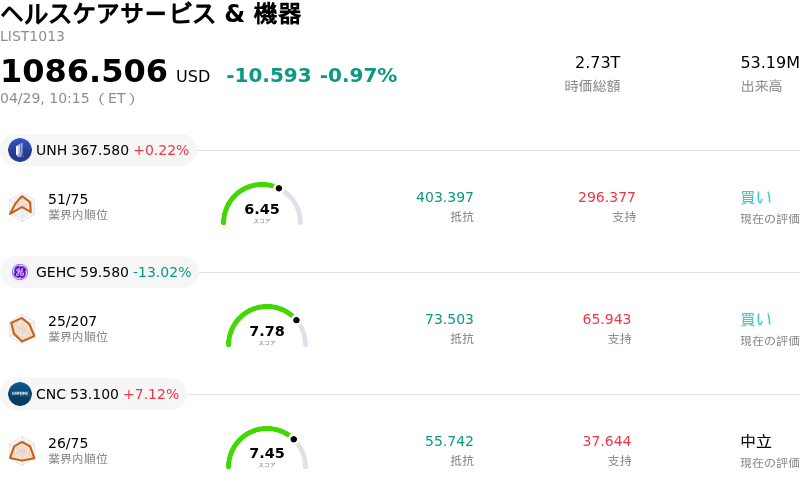Click the 買い rating for UNH
This screenshot has width=800, height=488.
click(756, 197)
